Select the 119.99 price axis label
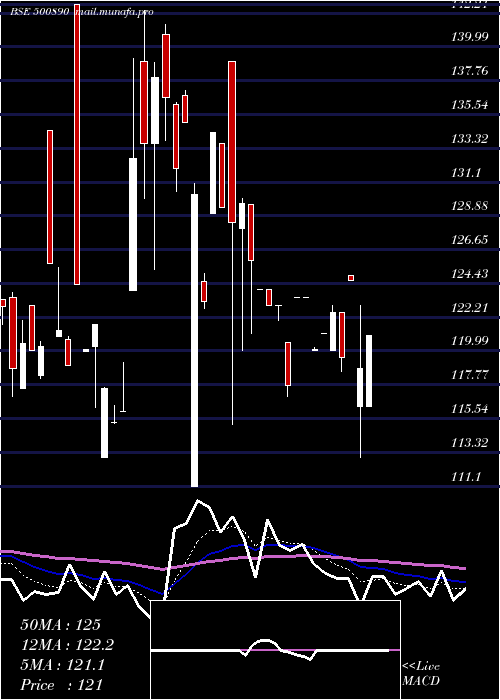Screen dimensions: 500x700 coord(470,342)
